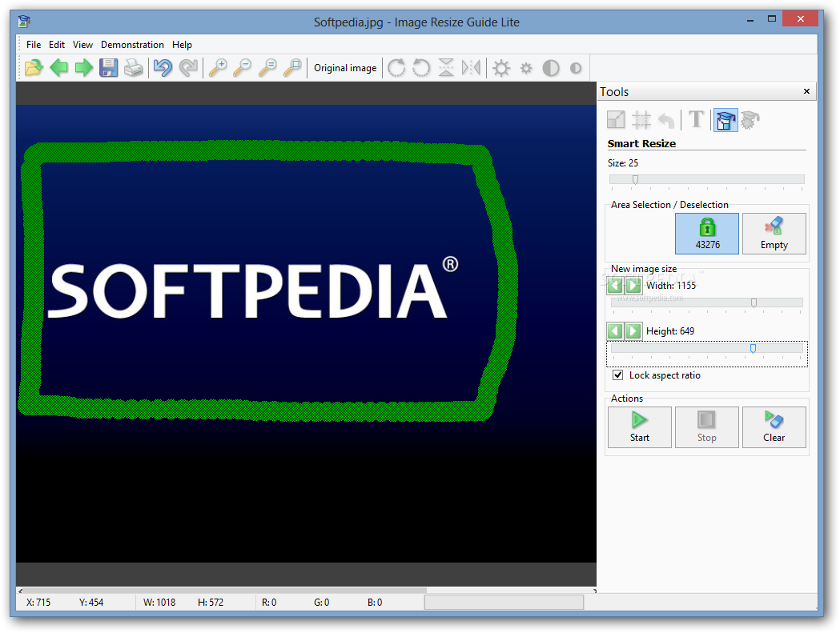Set actual size with equals magnifier icon
Image resolution: width=840 pixels, height=633 pixels.
267,68
